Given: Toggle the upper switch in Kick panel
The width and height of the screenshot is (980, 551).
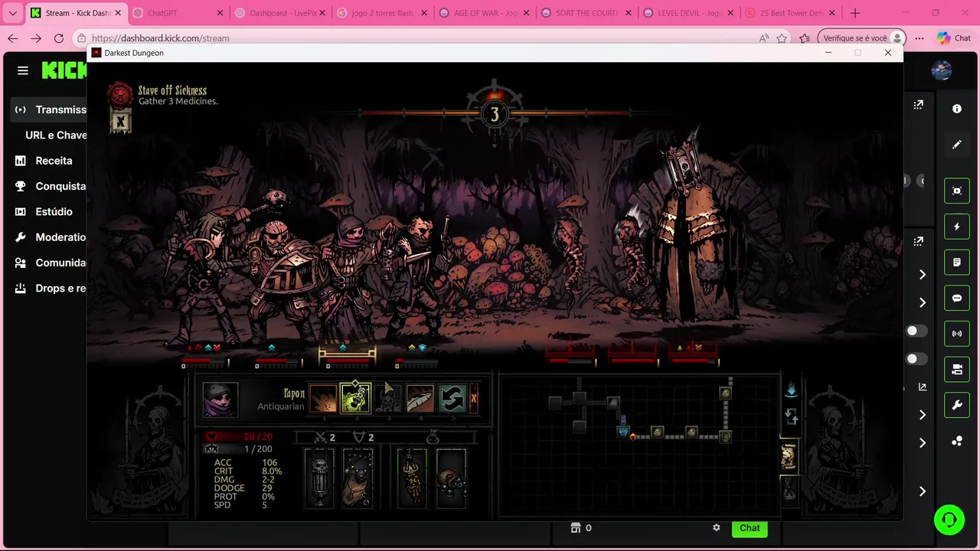Looking at the screenshot, I should pos(916,331).
